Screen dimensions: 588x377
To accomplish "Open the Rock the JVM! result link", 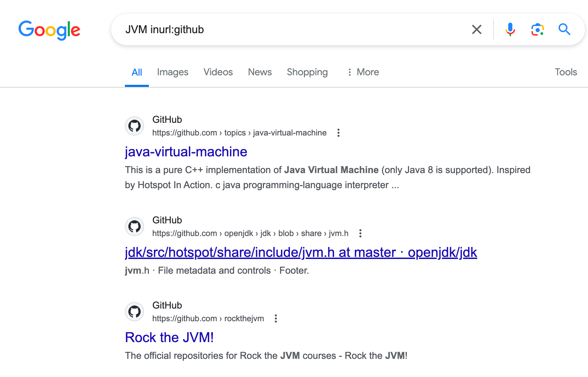I will click(x=169, y=338).
